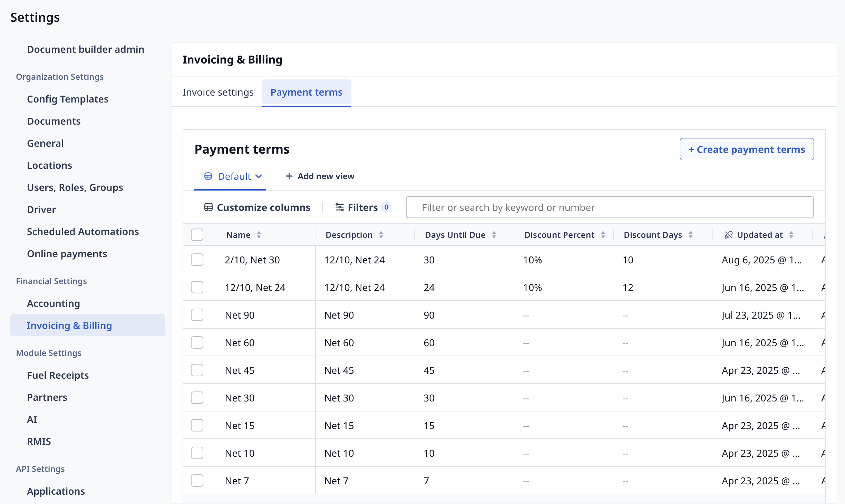845x504 pixels.
Task: Focus the keyword search filter field
Action: pyautogui.click(x=610, y=207)
